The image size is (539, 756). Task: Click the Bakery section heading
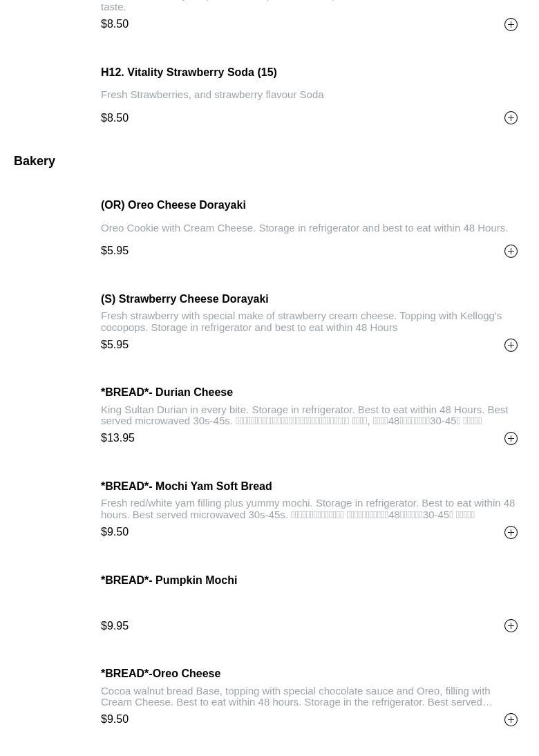point(35,161)
